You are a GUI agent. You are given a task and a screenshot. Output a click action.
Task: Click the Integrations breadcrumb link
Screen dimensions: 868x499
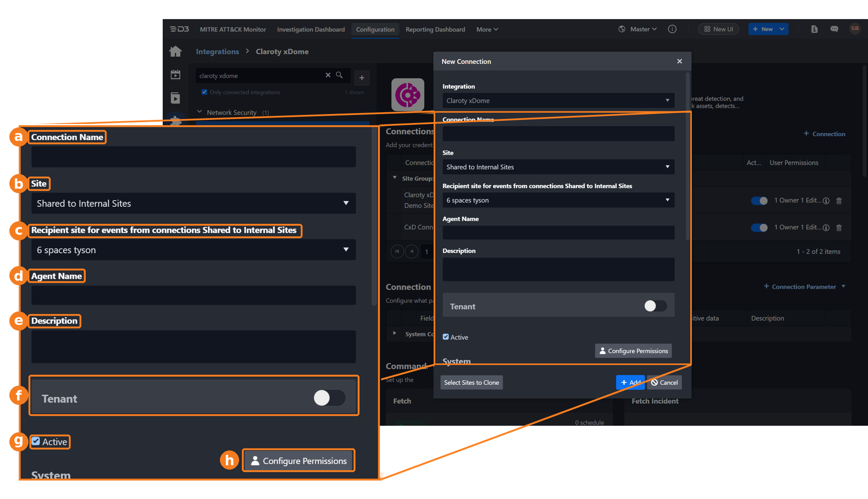217,52
